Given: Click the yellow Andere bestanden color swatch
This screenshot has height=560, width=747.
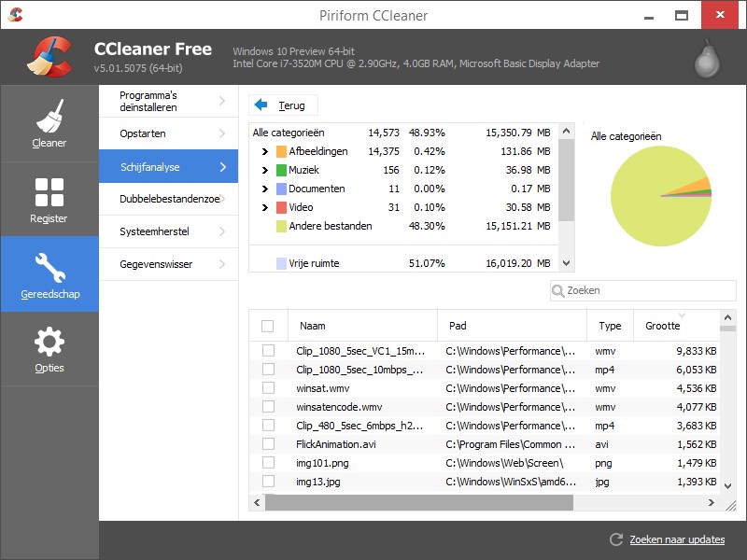Looking at the screenshot, I should coord(280,226).
